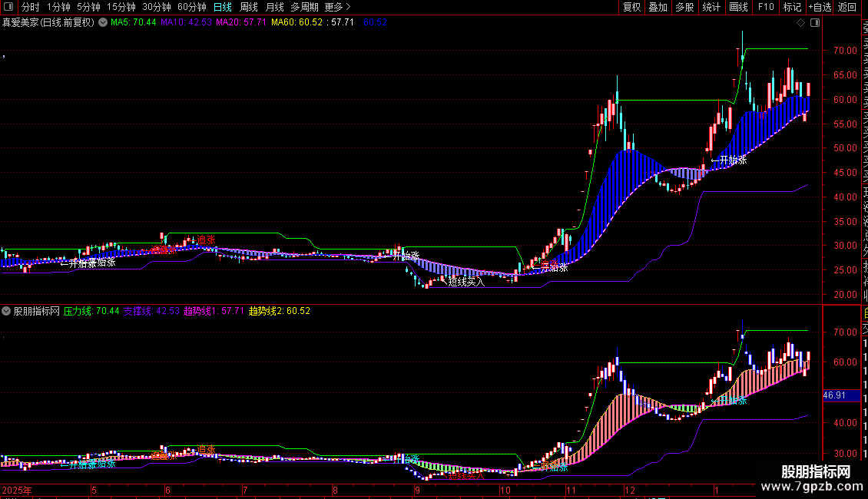Click the month 12 marker on time axis

[x=629, y=490]
